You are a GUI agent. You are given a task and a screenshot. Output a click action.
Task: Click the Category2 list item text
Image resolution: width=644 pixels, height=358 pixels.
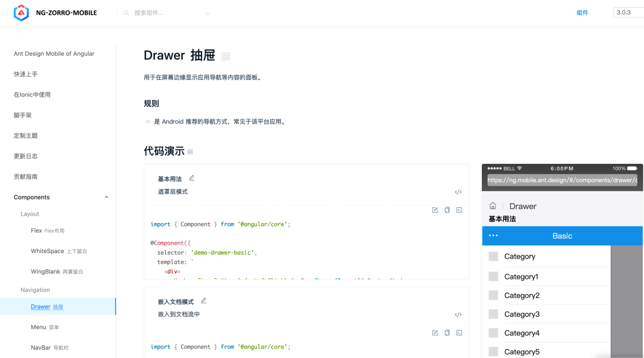522,295
